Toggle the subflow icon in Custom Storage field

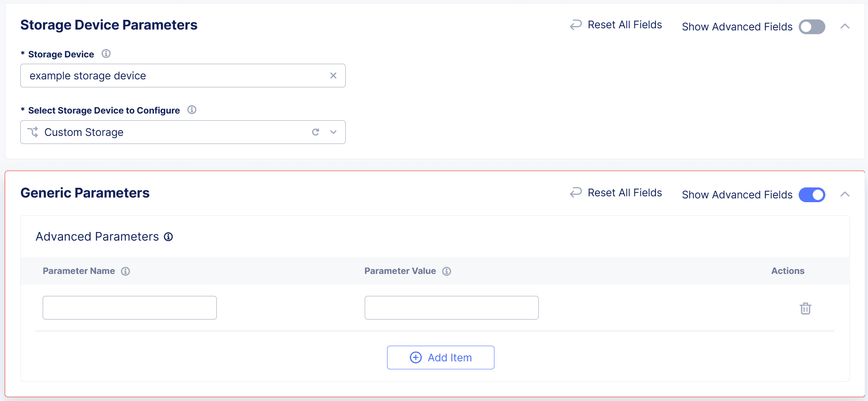(x=34, y=132)
